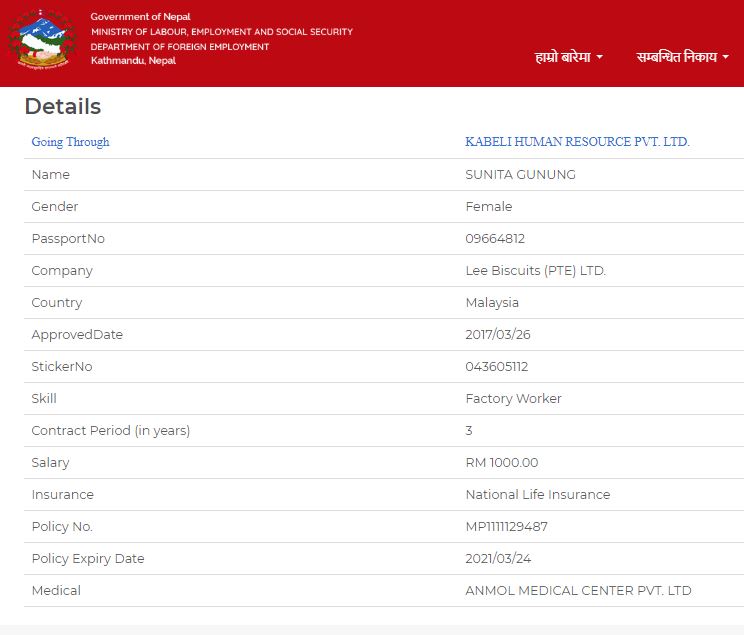744x635 pixels.
Task: Click the Country row label
Action: pos(56,303)
